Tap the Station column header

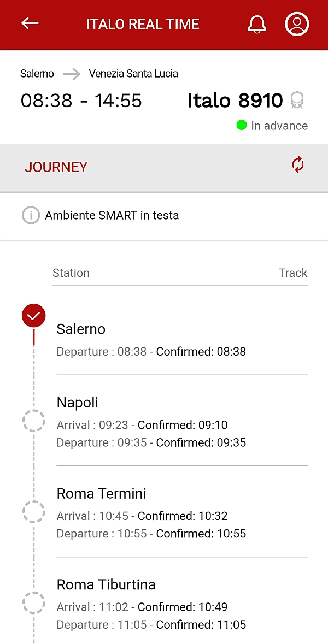71,273
